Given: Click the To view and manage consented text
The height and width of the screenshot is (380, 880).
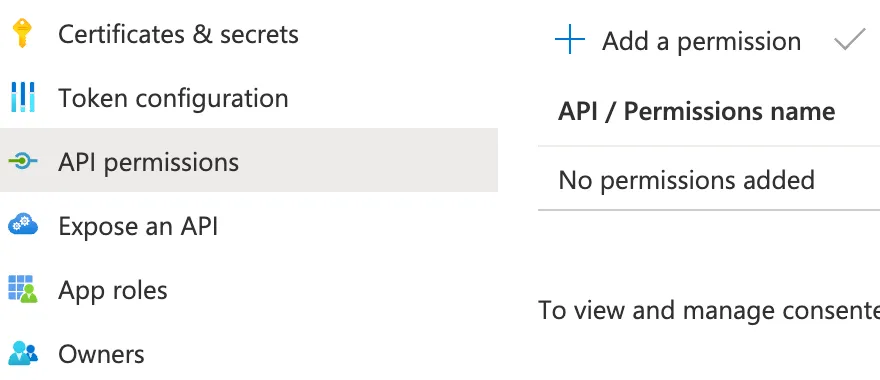Looking at the screenshot, I should click(x=709, y=310).
